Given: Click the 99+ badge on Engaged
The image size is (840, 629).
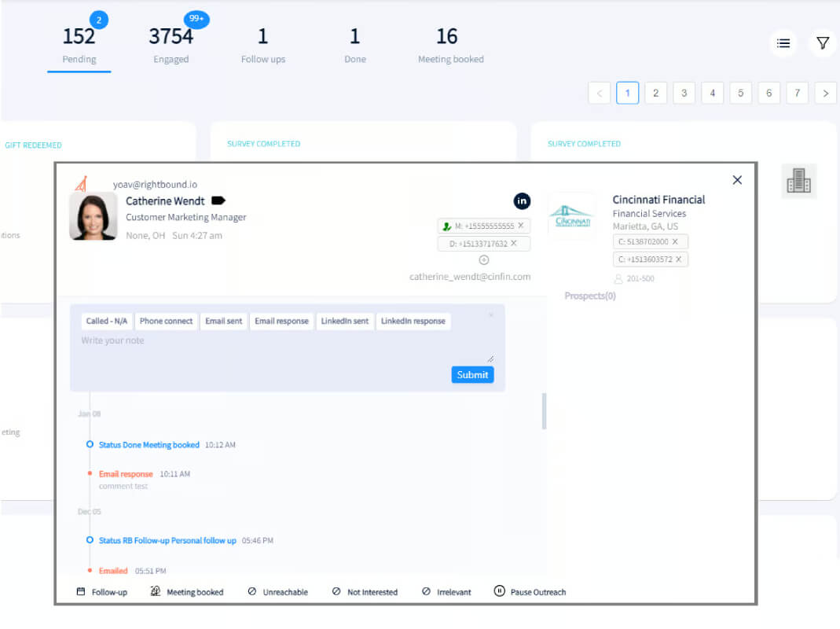Looking at the screenshot, I should (x=196, y=19).
